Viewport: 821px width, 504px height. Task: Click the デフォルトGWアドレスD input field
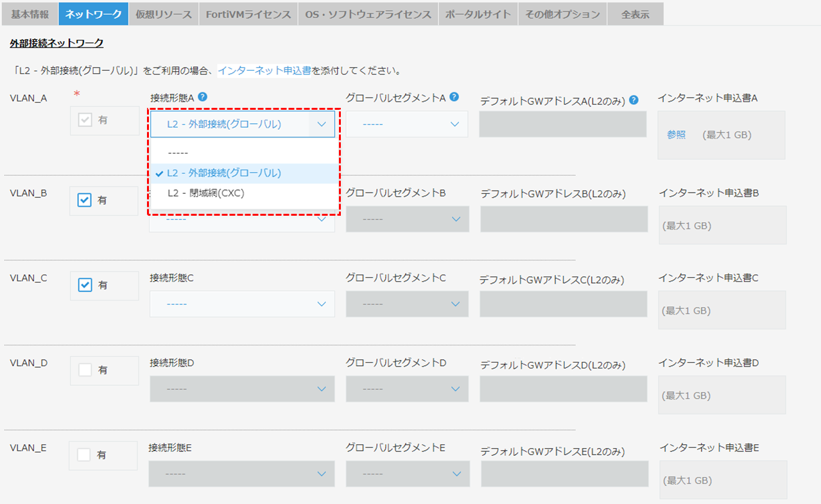point(564,389)
